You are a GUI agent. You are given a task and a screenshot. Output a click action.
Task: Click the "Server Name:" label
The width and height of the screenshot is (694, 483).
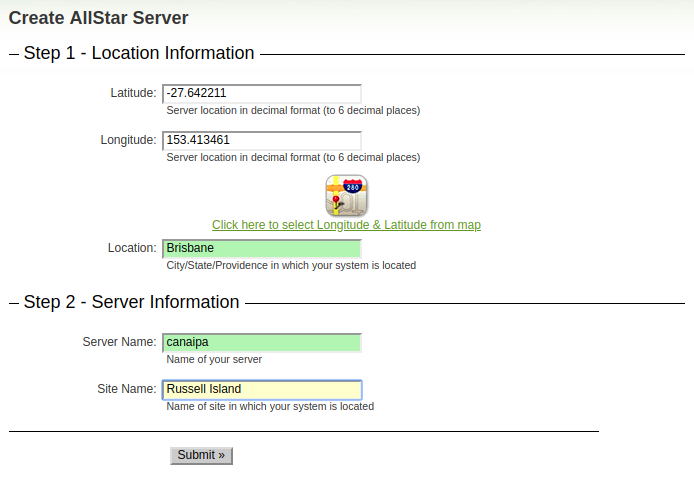coord(119,342)
